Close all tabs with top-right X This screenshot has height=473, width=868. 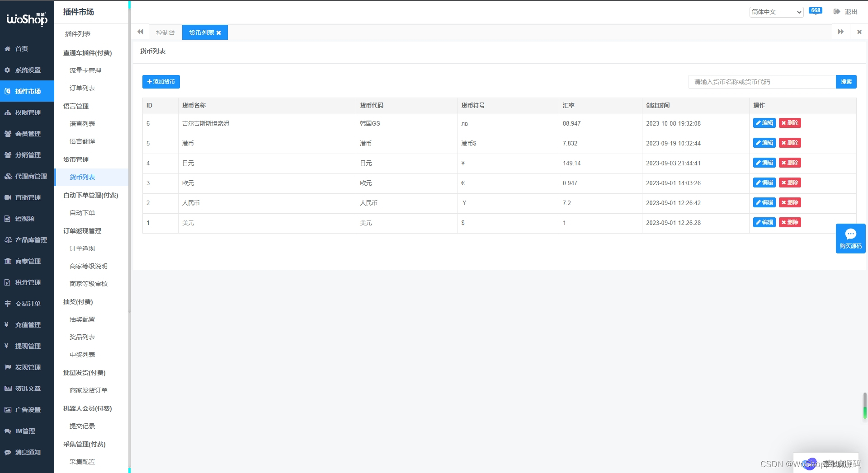tap(859, 32)
